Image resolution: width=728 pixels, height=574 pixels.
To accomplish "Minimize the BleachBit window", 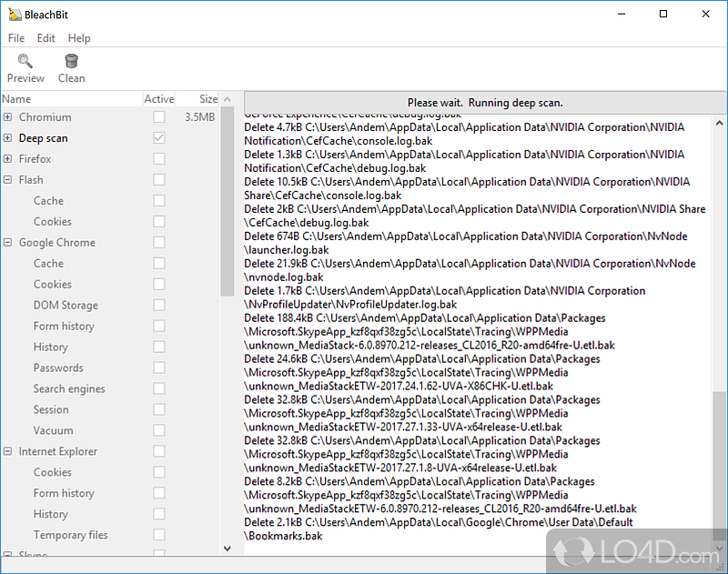I will point(622,14).
